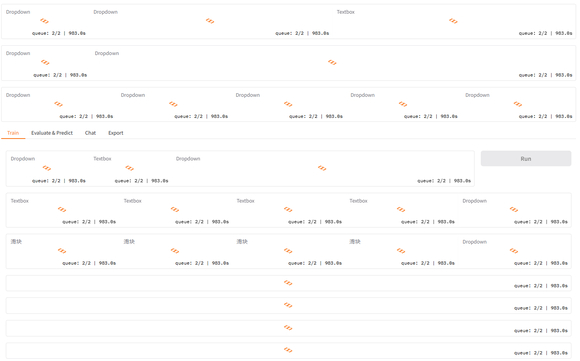Click into the first Textbox in the four-Textbox row

[62, 210]
